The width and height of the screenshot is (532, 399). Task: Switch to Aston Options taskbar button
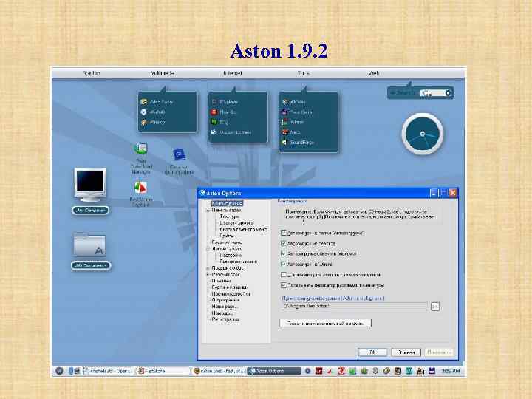(x=274, y=371)
